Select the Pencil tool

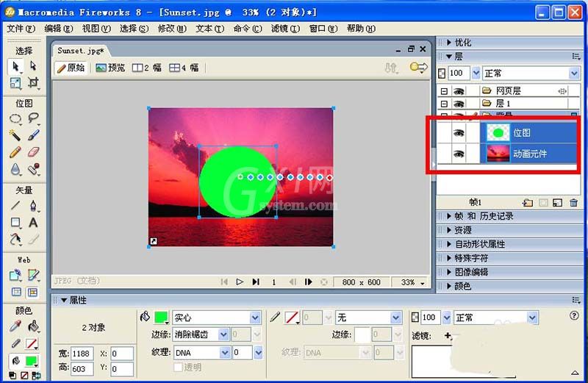15,152
